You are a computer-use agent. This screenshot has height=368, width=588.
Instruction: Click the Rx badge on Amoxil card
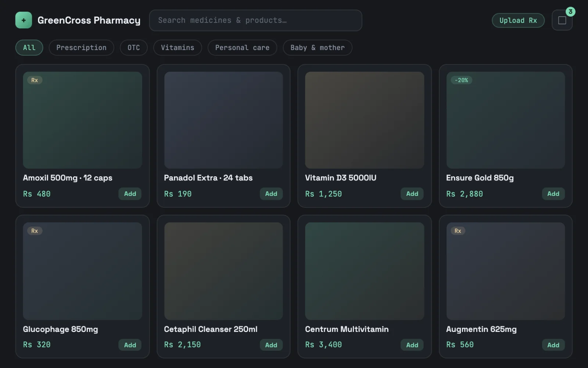pyautogui.click(x=35, y=80)
